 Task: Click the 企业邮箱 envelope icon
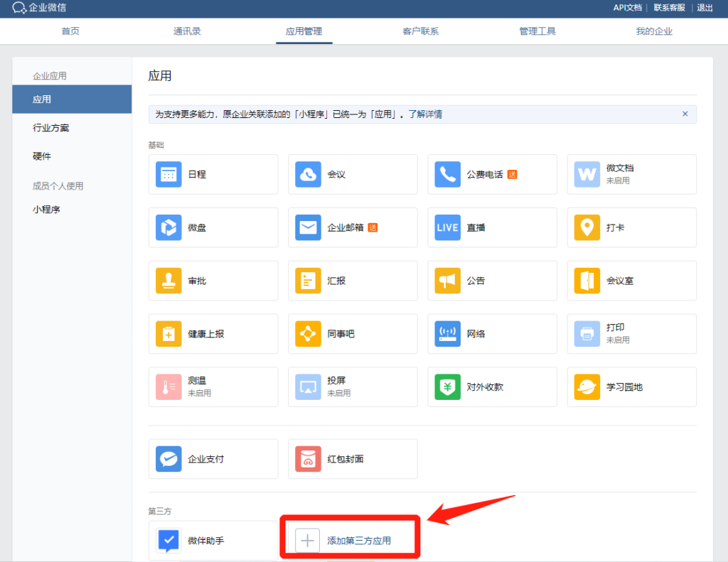click(308, 227)
